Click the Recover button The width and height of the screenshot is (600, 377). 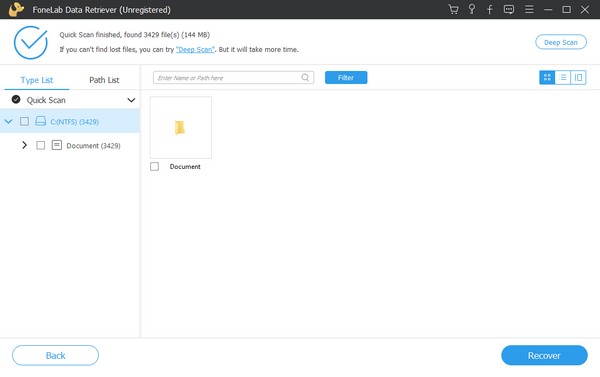coord(544,356)
